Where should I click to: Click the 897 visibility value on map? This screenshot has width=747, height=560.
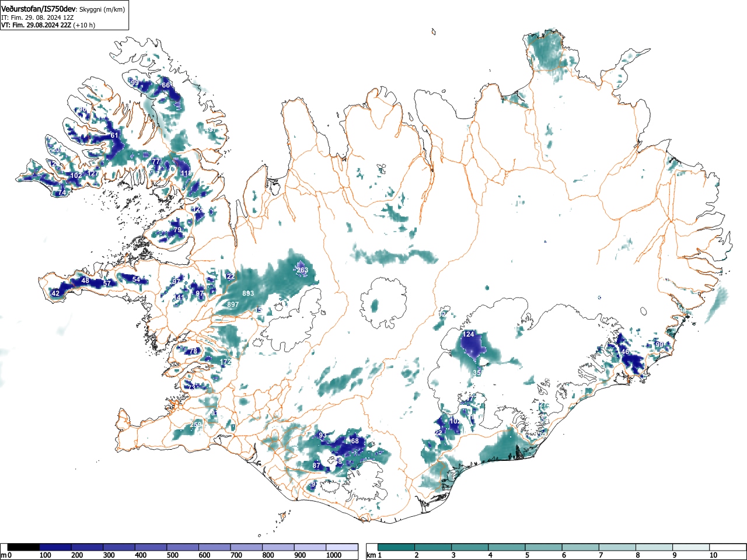coord(233,304)
